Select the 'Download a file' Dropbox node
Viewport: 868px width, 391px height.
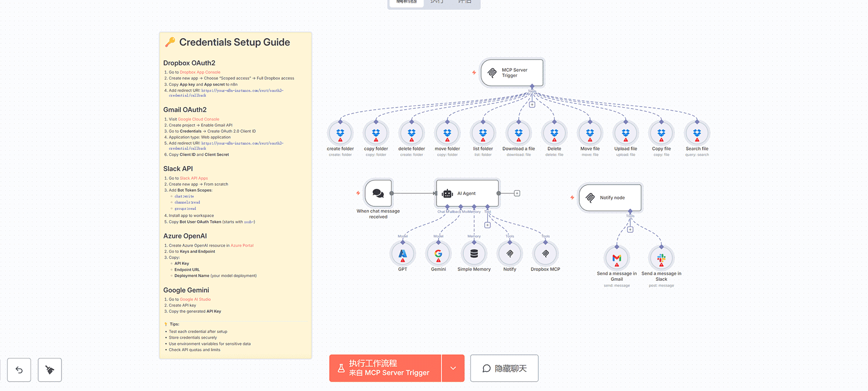click(518, 133)
